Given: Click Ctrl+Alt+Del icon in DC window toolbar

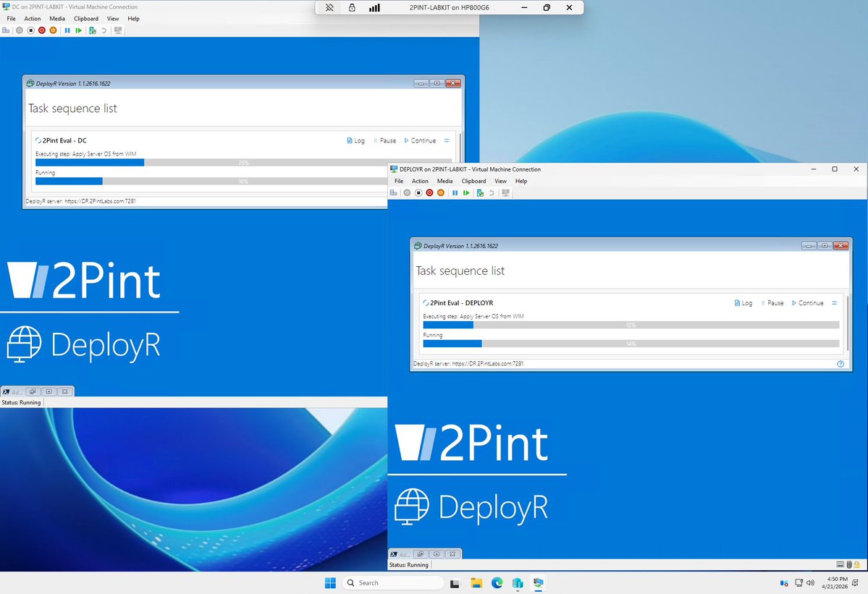Looking at the screenshot, I should [x=6, y=30].
